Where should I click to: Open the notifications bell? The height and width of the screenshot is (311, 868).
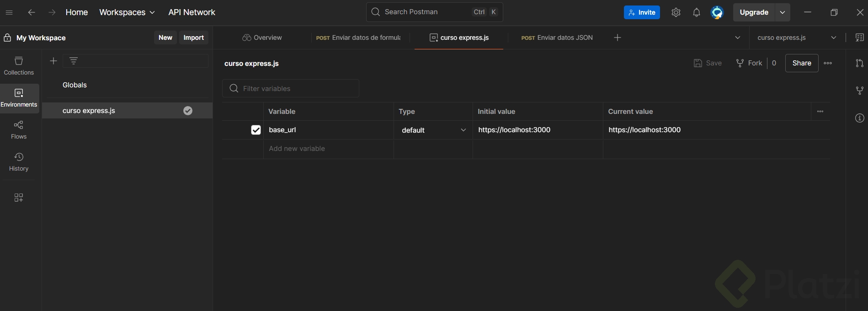point(696,12)
